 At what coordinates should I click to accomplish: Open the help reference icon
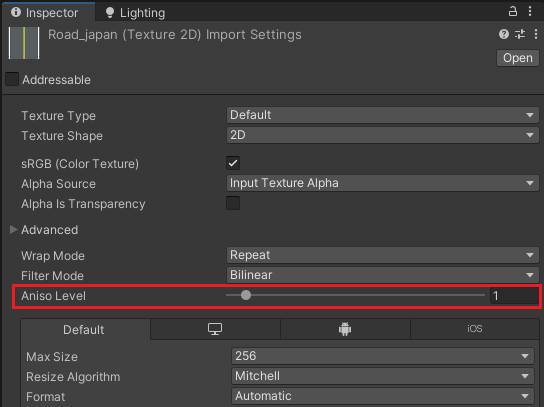tap(504, 34)
